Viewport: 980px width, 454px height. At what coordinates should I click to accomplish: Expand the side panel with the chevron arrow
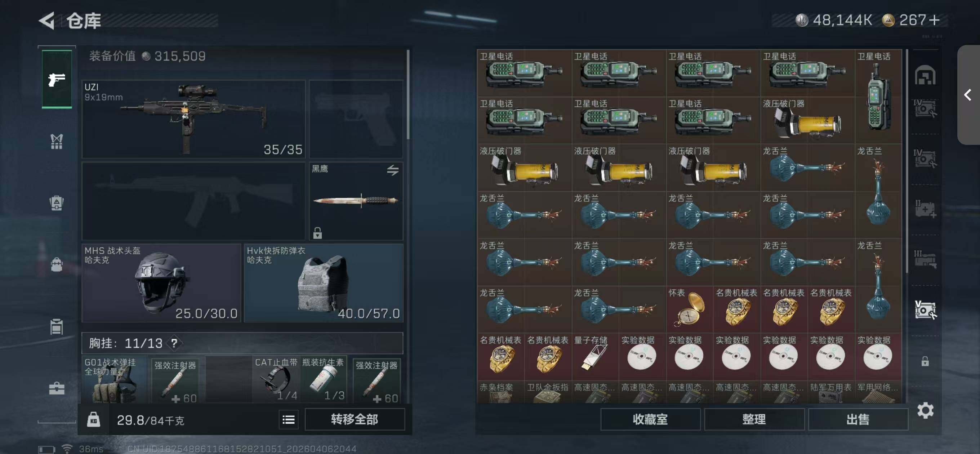coord(968,95)
